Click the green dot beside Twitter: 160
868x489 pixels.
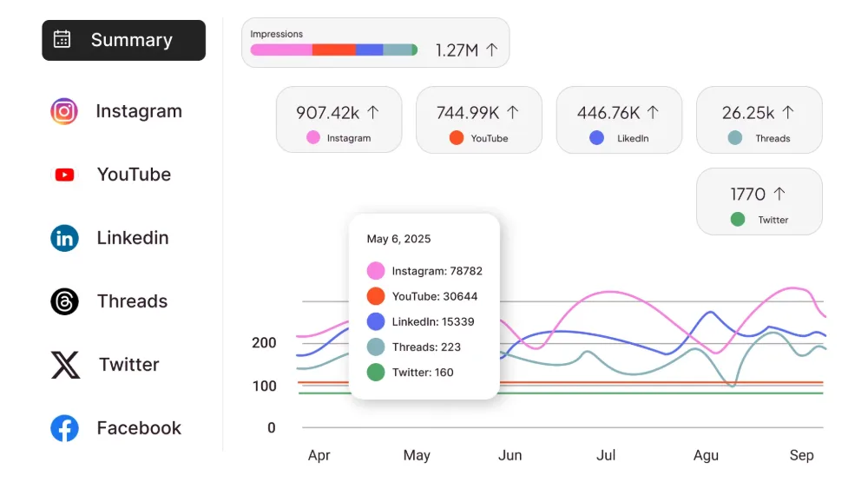(x=375, y=372)
